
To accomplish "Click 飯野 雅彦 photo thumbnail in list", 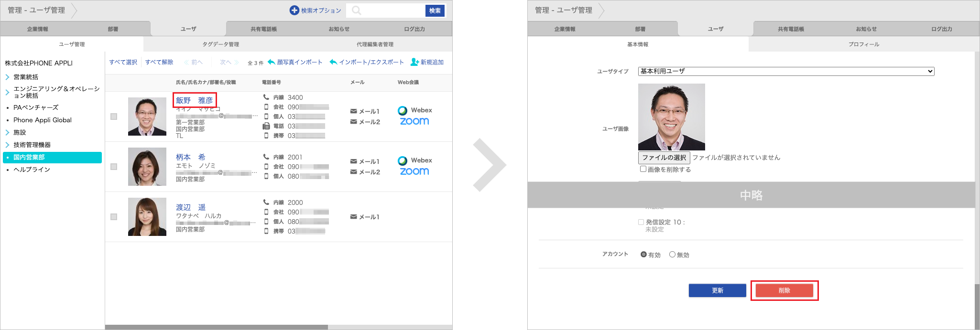I will point(147,117).
